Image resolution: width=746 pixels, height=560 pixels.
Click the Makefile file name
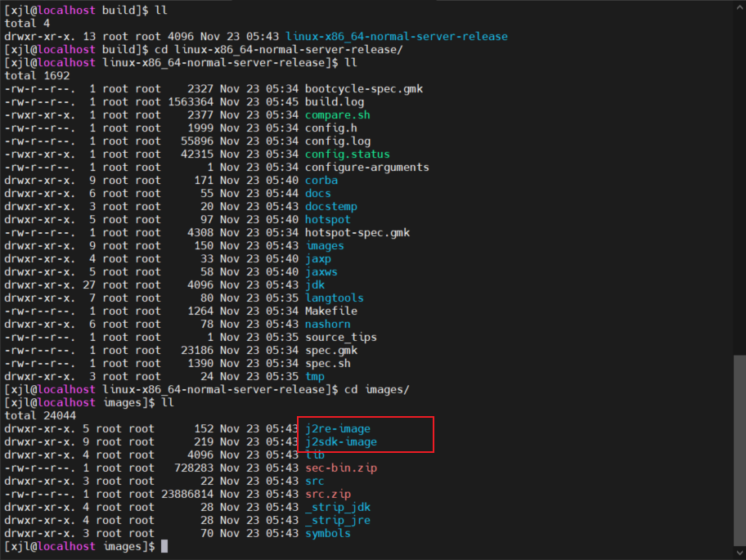tap(331, 311)
